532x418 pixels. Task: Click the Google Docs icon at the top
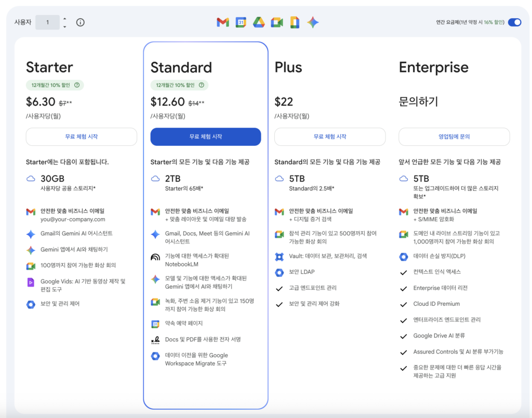[295, 22]
